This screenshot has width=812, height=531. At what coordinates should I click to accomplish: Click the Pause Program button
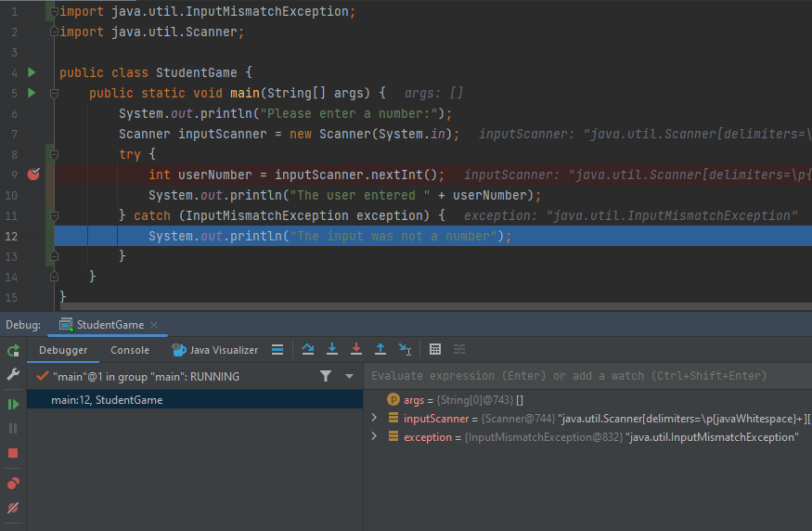point(13,429)
